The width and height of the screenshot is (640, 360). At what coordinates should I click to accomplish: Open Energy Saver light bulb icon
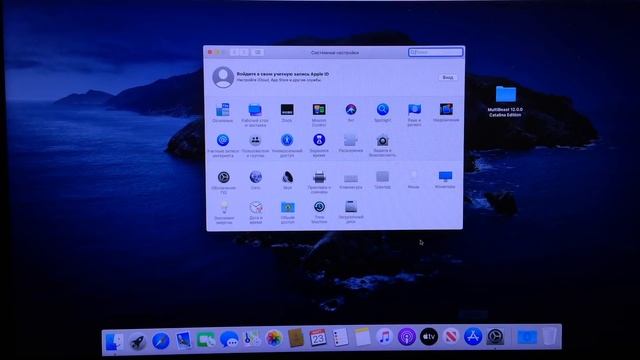224,207
